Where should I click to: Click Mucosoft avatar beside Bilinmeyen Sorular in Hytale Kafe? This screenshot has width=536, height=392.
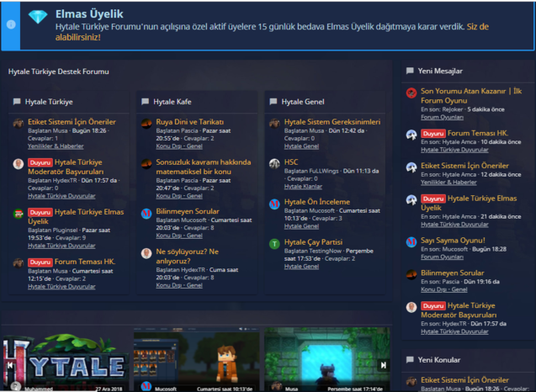coord(146,214)
